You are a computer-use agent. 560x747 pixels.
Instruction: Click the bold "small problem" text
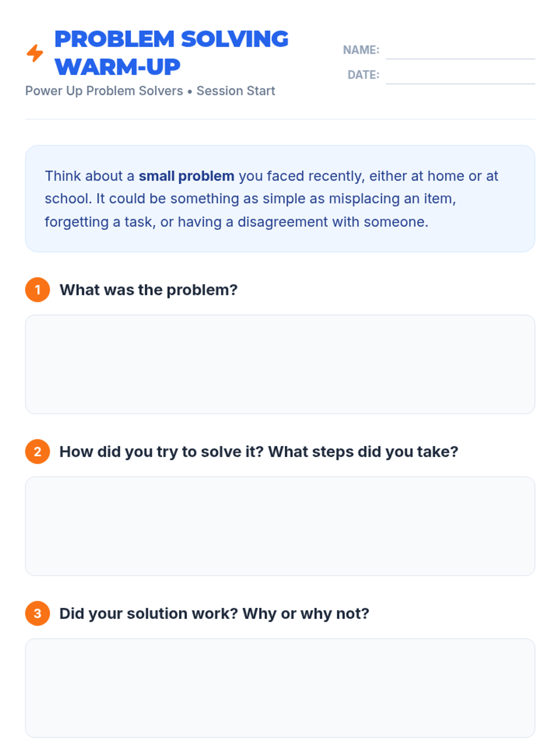[186, 176]
